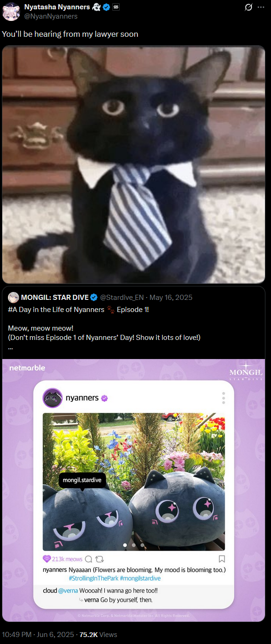Click the blue verified badge beside Nyatasha Nyanners

106,7
